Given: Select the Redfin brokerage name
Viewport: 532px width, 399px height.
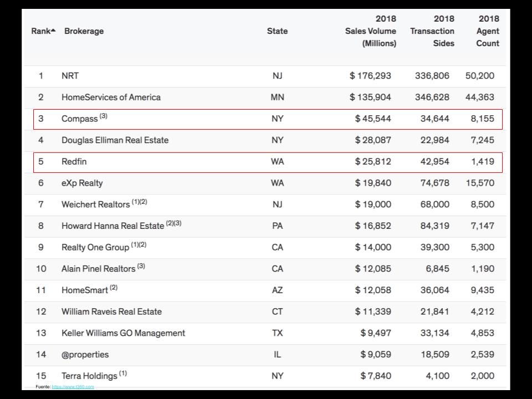Looking at the screenshot, I should [74, 161].
